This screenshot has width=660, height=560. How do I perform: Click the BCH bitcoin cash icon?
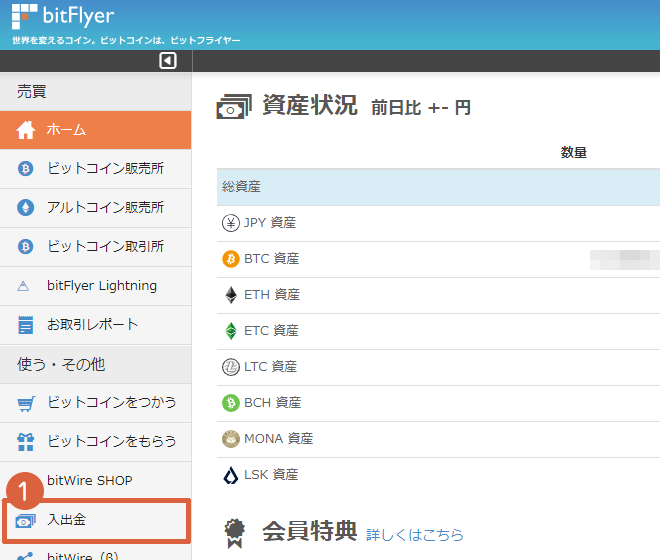(231, 403)
